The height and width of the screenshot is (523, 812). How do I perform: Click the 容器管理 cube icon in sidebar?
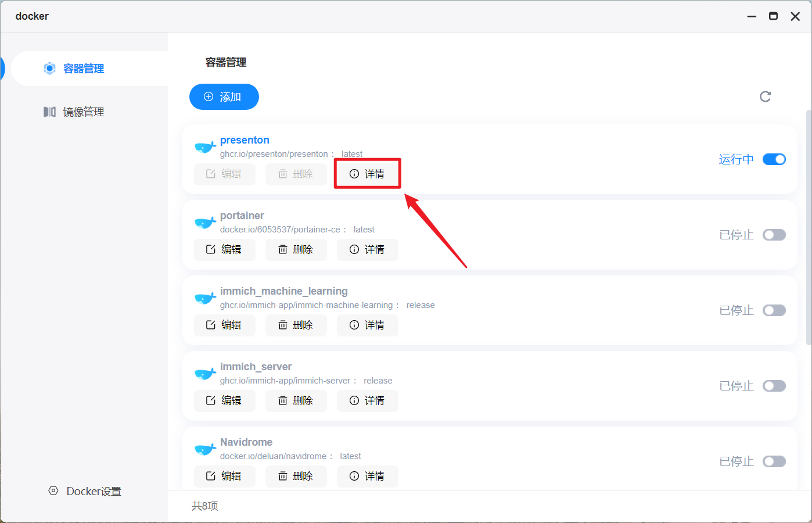[x=50, y=69]
